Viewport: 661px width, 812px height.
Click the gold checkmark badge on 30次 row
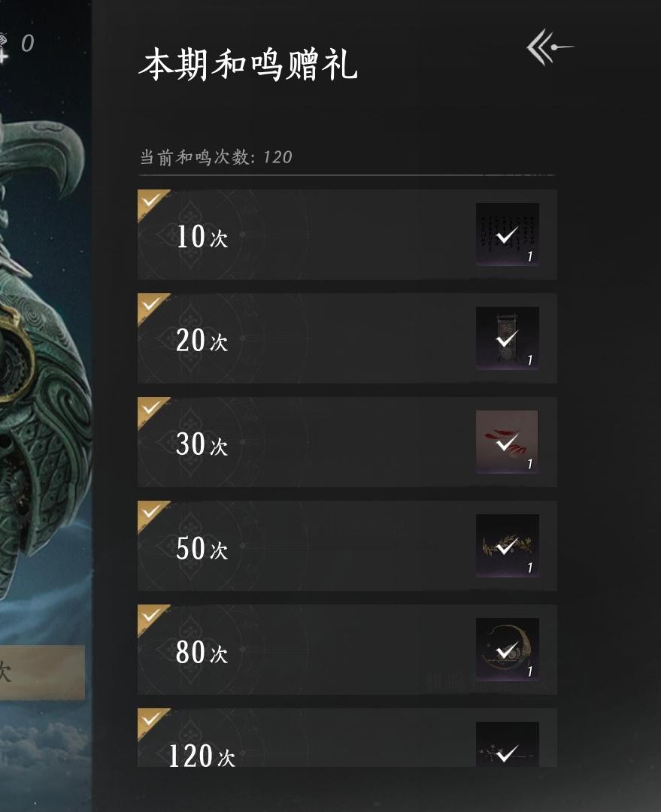point(153,411)
